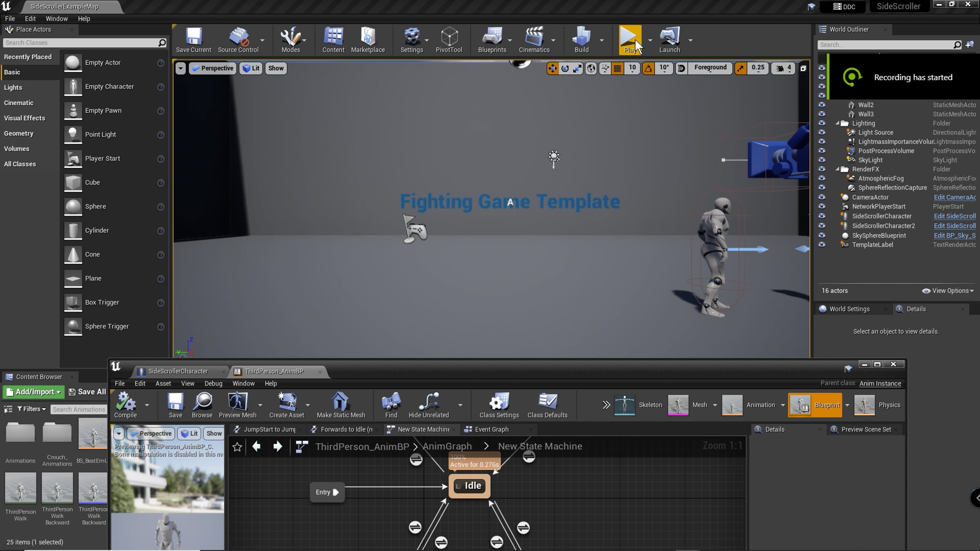The height and width of the screenshot is (551, 980).
Task: Click Create Asset in AnimBP toolbar
Action: click(x=287, y=405)
